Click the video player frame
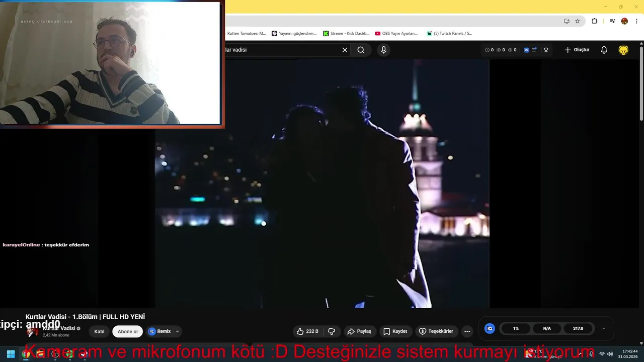Screen dimensions: 644x362 point(322,184)
